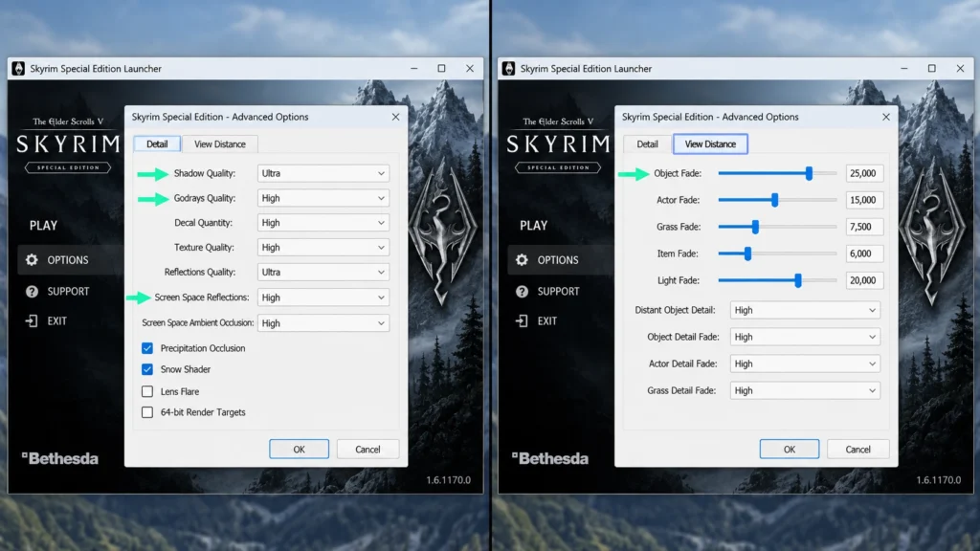
Task: Open the Godrays Quality dropdown
Action: click(x=323, y=198)
